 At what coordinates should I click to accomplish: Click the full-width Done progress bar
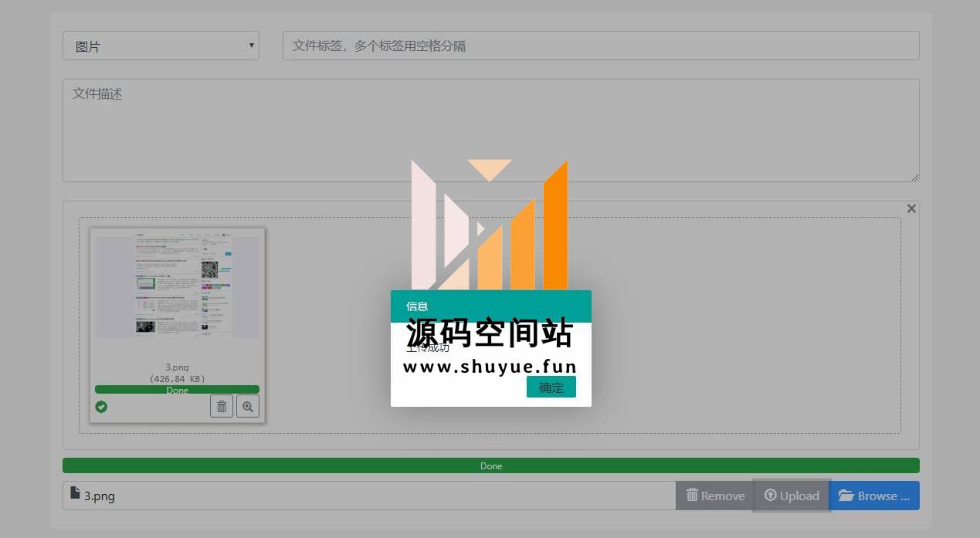[491, 465]
